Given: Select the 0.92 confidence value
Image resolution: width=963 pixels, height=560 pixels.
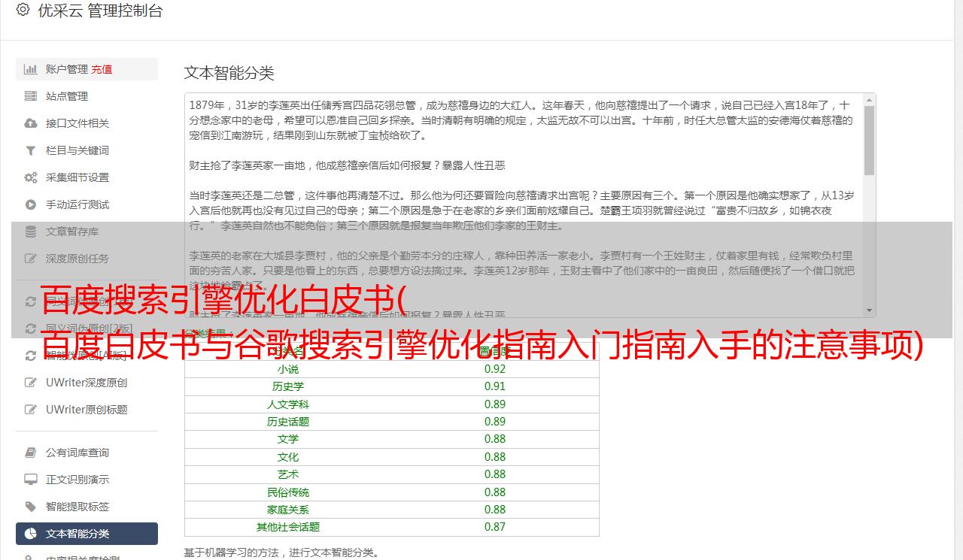Looking at the screenshot, I should coord(495,369).
